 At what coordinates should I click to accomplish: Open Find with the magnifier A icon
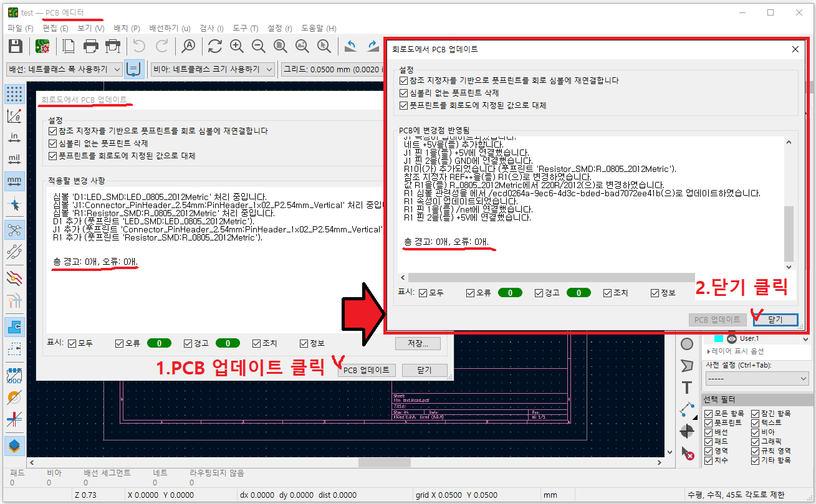click(188, 46)
